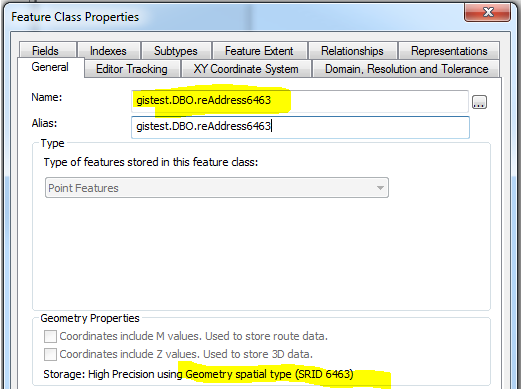Toggle the Coordinates include Z values checkbox

[50, 354]
